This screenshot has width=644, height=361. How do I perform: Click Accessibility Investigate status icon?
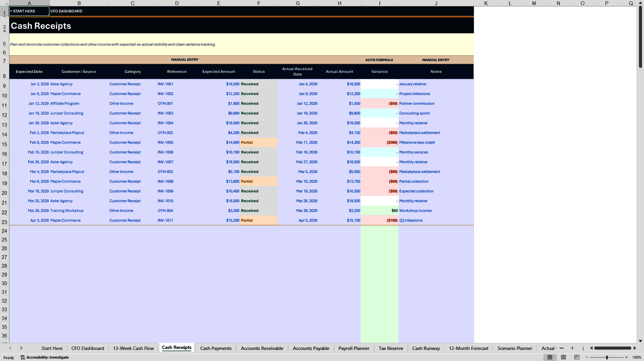pos(45,357)
